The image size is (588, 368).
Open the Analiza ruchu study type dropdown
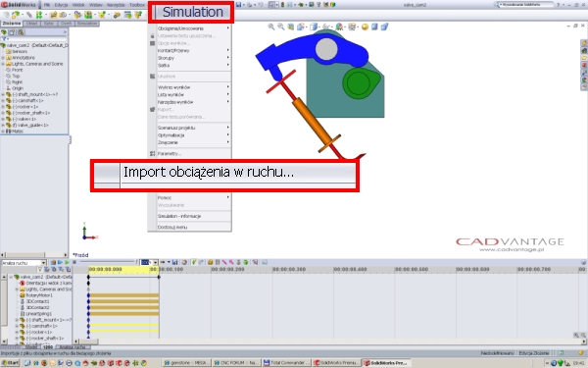point(44,263)
